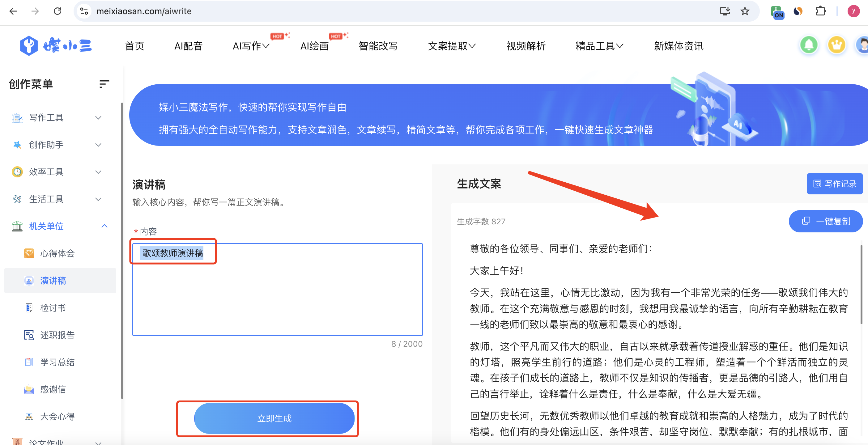
Task: Open the 写作记录 history button
Action: (x=834, y=184)
